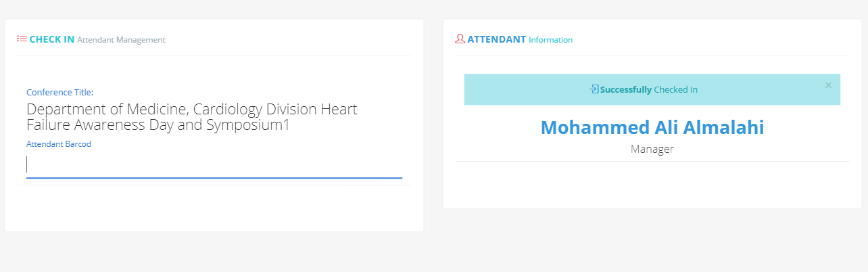This screenshot has width=868, height=272.
Task: Select the Department of Medicine conference title text
Action: [x=192, y=117]
